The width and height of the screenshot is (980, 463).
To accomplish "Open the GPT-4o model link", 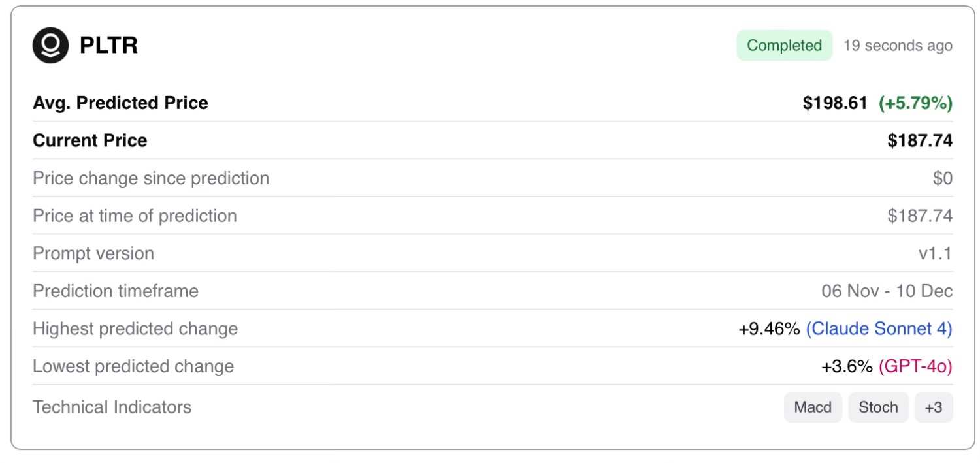I will tap(915, 367).
